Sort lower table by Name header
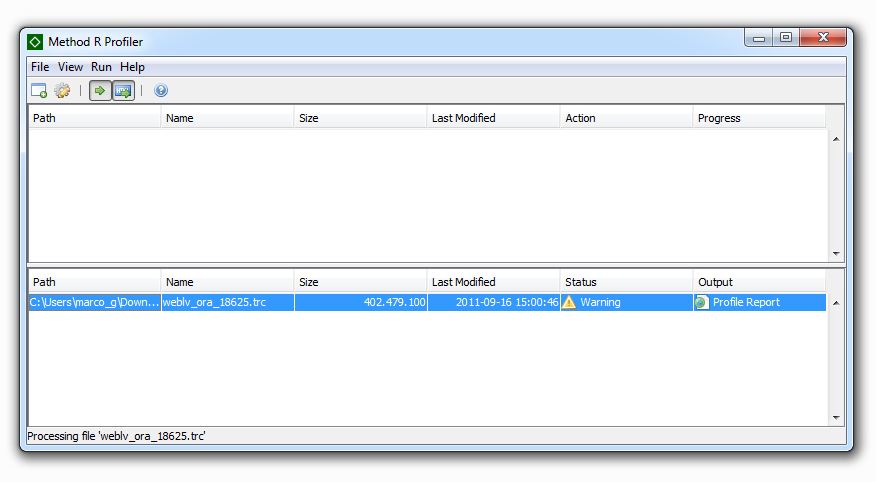The width and height of the screenshot is (876, 482). tap(227, 282)
